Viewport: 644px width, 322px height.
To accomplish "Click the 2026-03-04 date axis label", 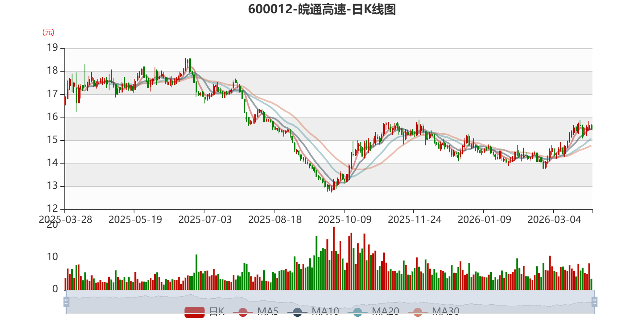I will pos(554,219).
